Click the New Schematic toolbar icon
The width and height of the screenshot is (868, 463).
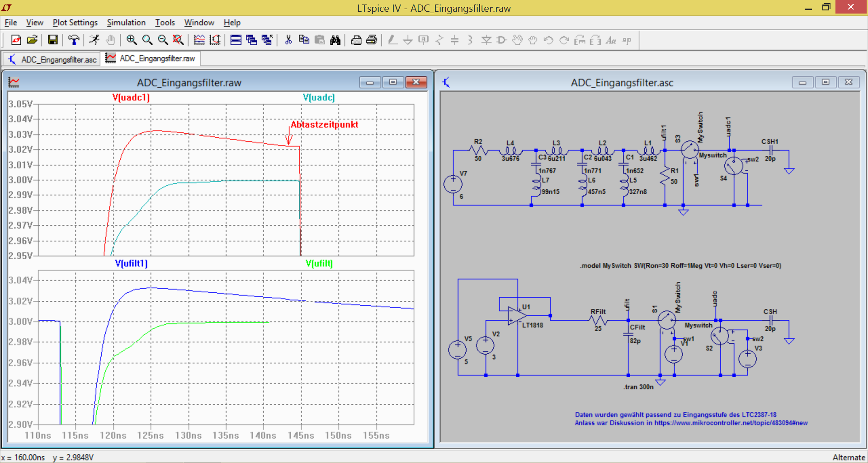[16, 40]
